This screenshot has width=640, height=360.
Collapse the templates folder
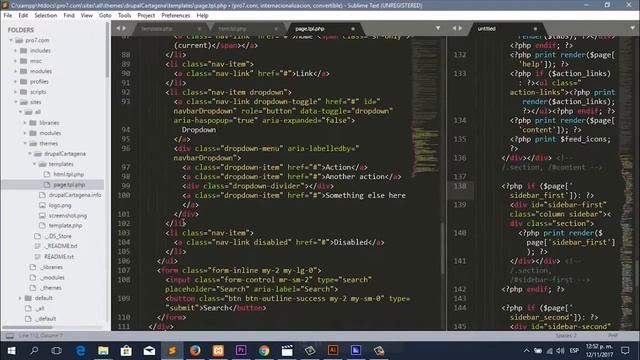tap(34, 164)
